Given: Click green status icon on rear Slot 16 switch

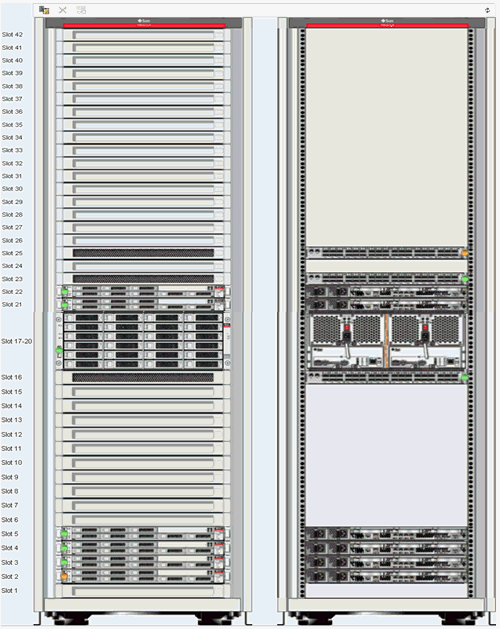Looking at the screenshot, I should [465, 377].
